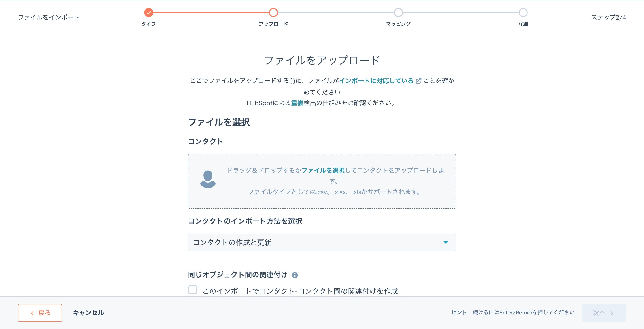Click the アップロード step circle
644x329 pixels.
273,12
